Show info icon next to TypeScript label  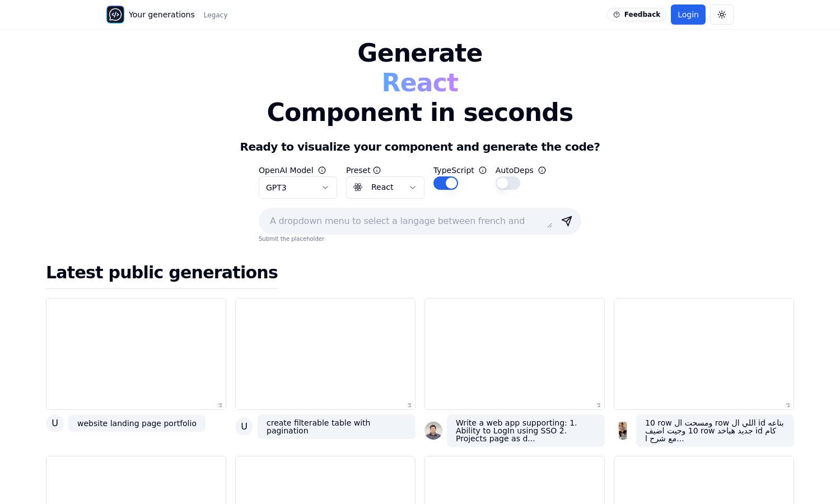(483, 170)
